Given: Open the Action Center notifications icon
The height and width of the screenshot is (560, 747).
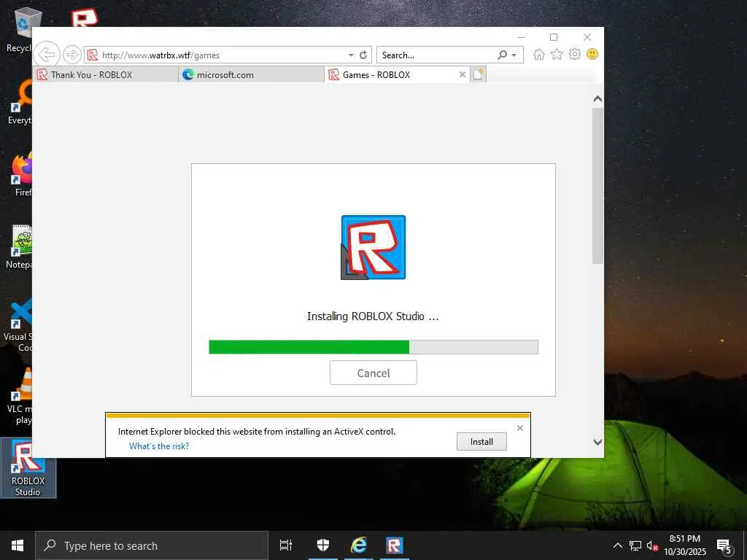Looking at the screenshot, I should pyautogui.click(x=724, y=546).
